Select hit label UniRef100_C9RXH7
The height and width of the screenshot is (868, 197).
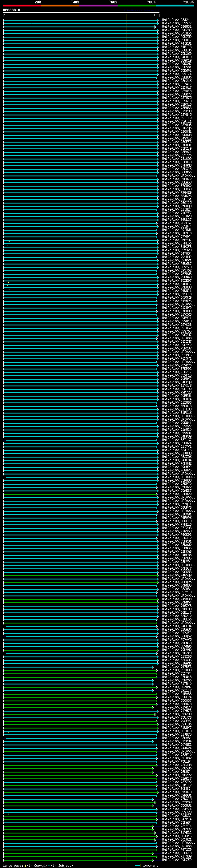177,64
